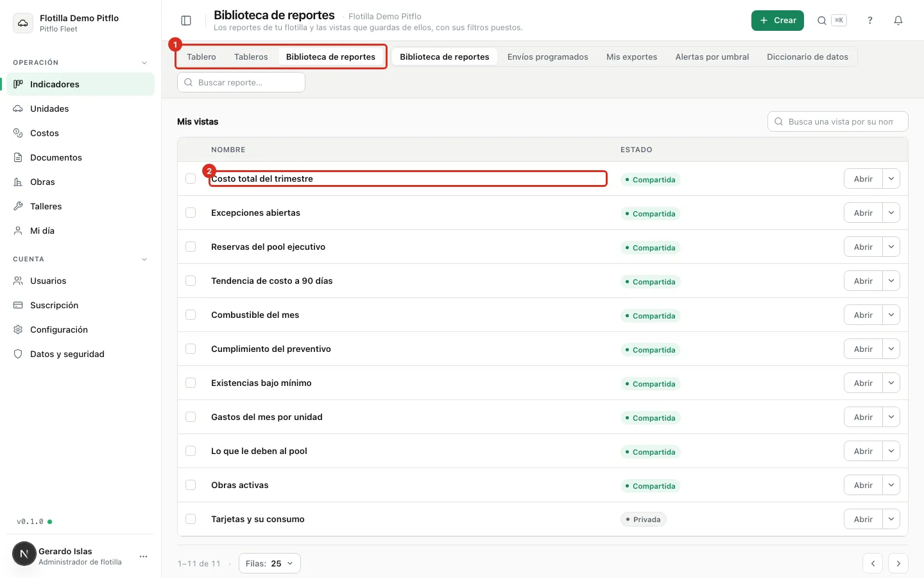The height and width of the screenshot is (578, 924).
Task: Open Mi día section
Action: coord(81,231)
